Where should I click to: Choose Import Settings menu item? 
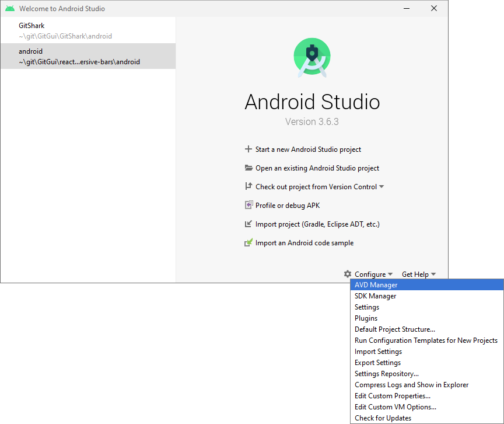coord(427,352)
